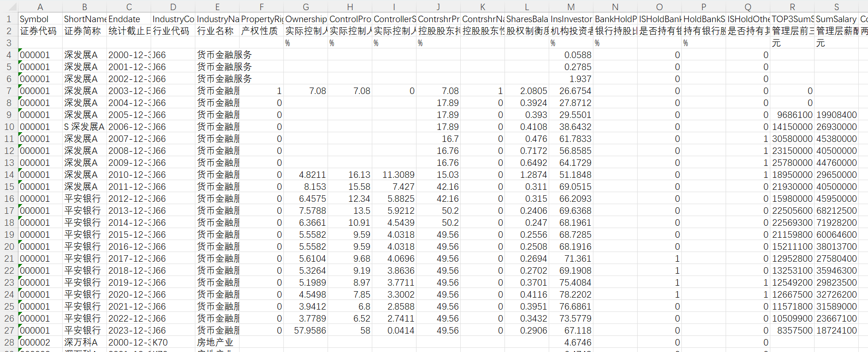Screen dimensions: 868x352
Task: Click the 证券简称 cell
Action: click(x=84, y=31)
